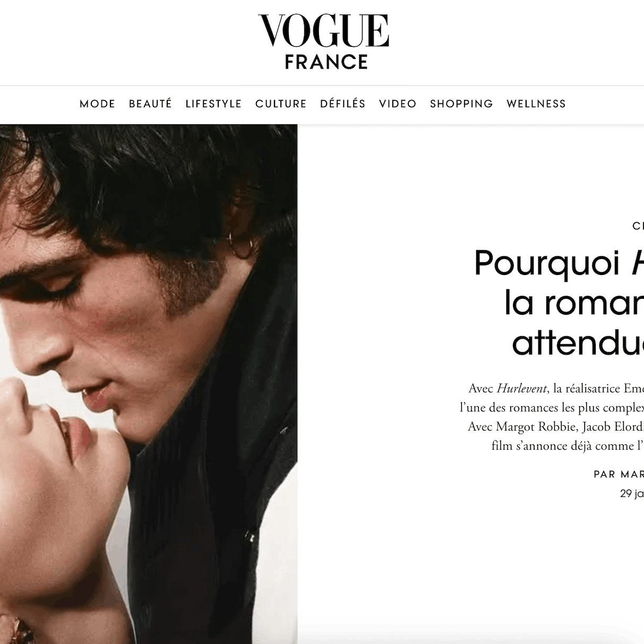644x644 pixels.
Task: Click the category label above the headline
Action: pyautogui.click(x=638, y=226)
